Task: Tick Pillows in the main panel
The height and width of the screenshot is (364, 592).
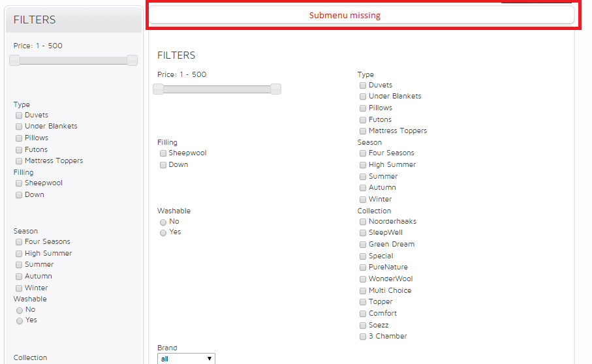Action: (x=363, y=108)
